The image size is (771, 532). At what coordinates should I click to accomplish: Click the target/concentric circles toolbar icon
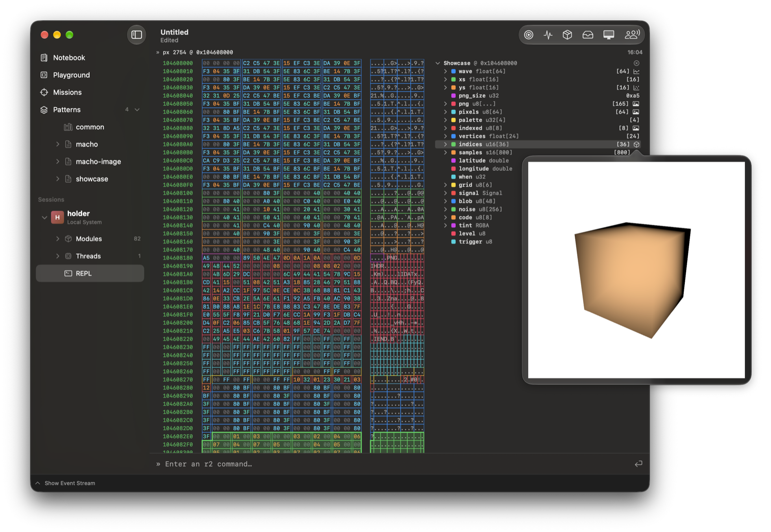[529, 35]
